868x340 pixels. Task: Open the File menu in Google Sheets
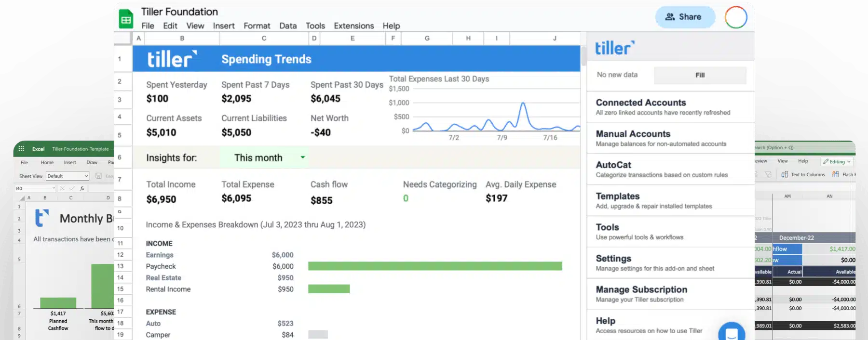click(x=148, y=26)
